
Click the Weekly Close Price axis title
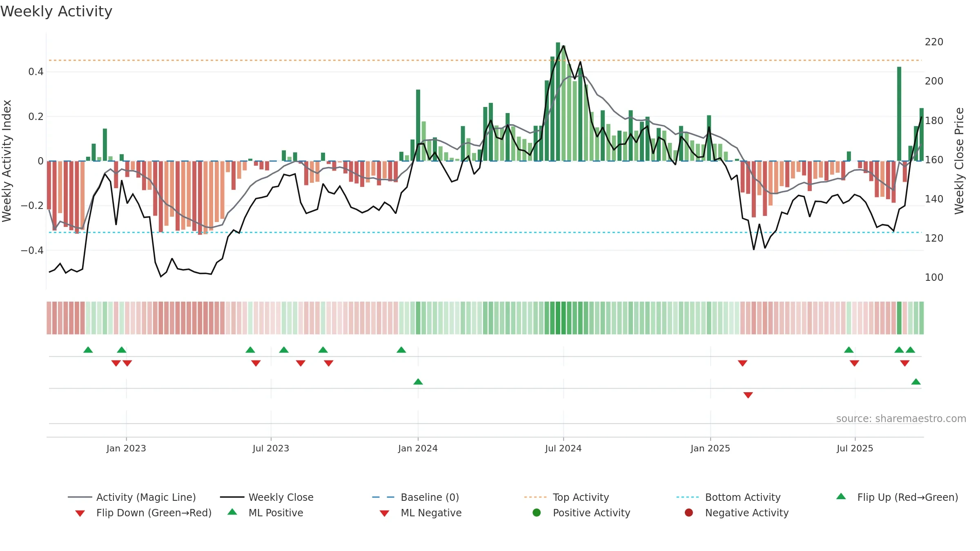pos(959,161)
